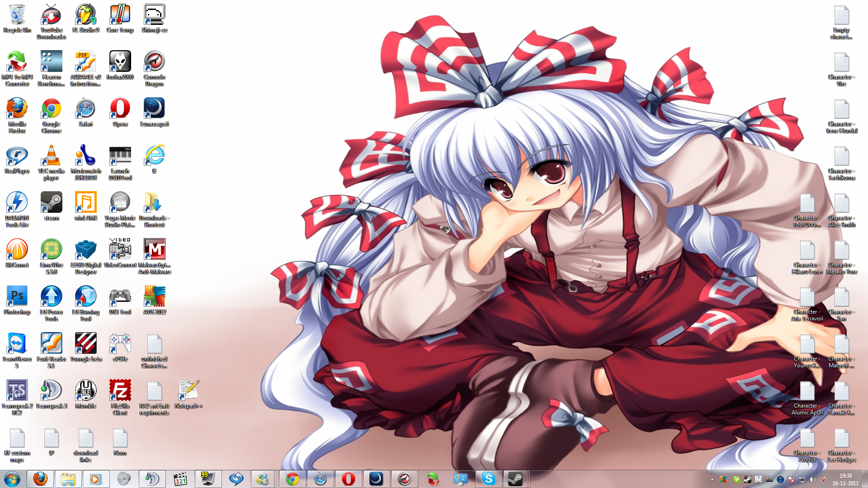Select the Photoshop desktop icon
Viewport: 868px width, 488px height.
coord(17,300)
